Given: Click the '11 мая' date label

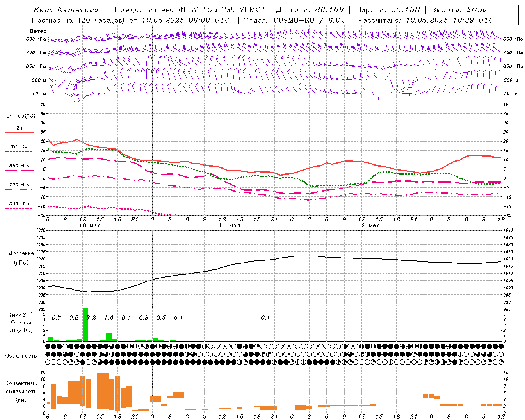Looking at the screenshot, I should coord(229,225).
